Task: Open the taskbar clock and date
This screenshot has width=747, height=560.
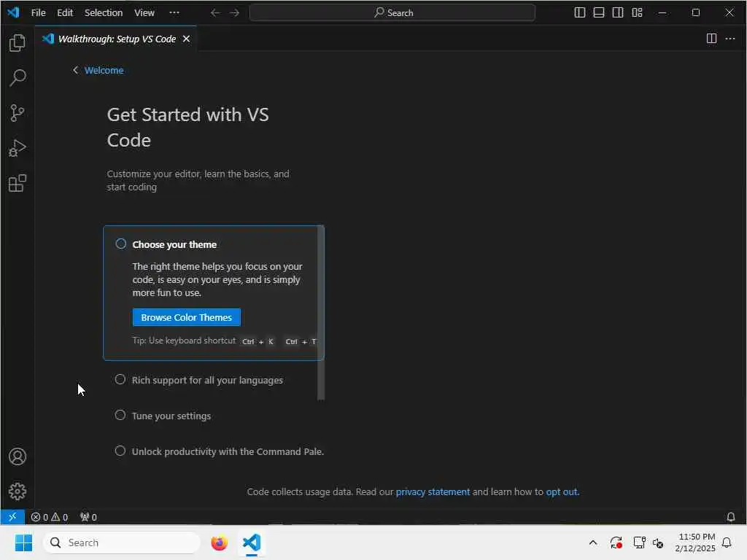Action: [x=695, y=542]
